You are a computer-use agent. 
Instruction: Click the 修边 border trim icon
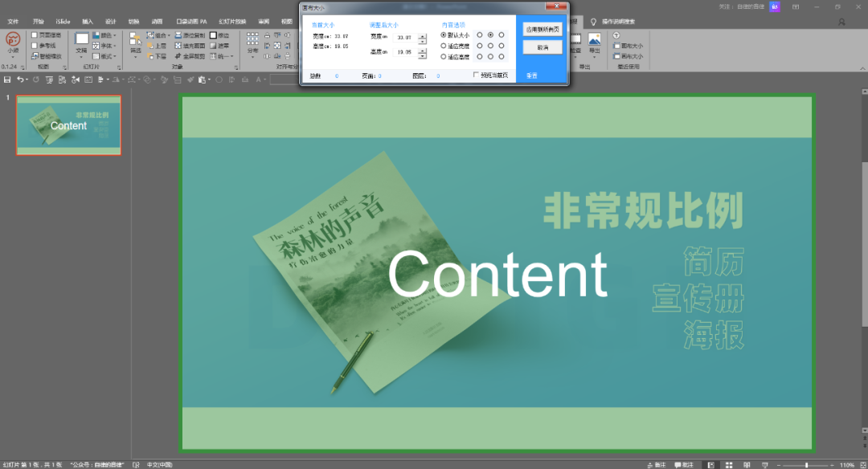(x=213, y=35)
